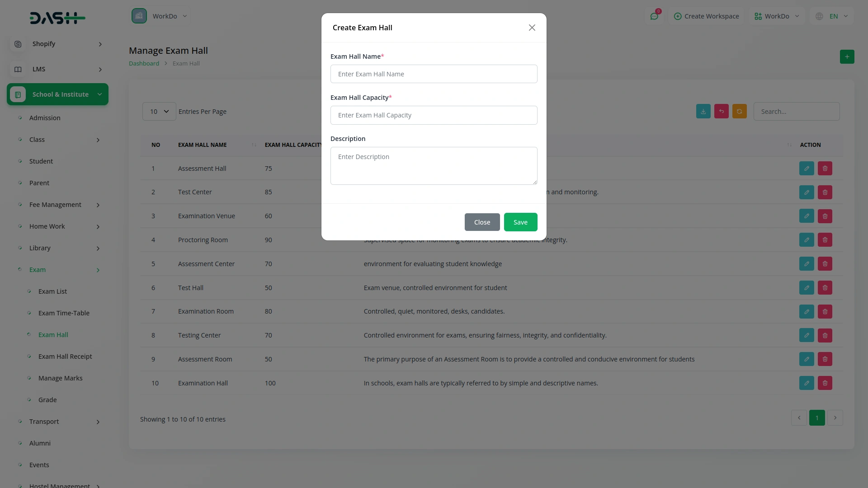Open the entries per page dropdown

[159, 112]
